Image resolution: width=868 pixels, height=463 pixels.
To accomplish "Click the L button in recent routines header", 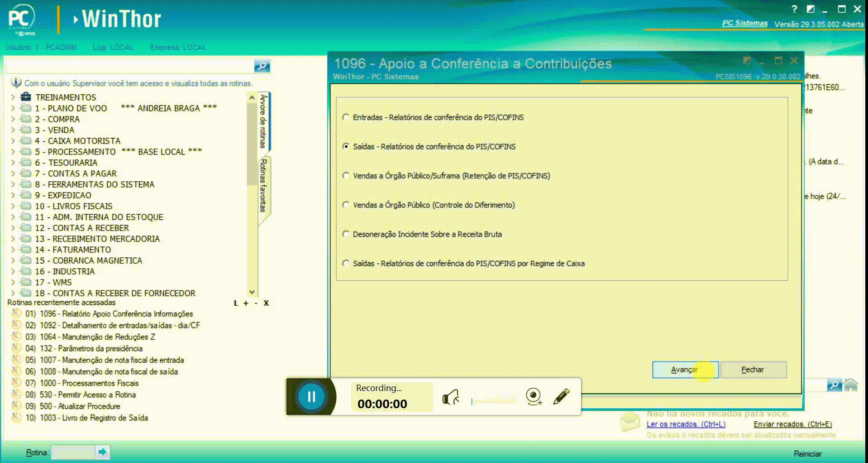I will pyautogui.click(x=236, y=303).
